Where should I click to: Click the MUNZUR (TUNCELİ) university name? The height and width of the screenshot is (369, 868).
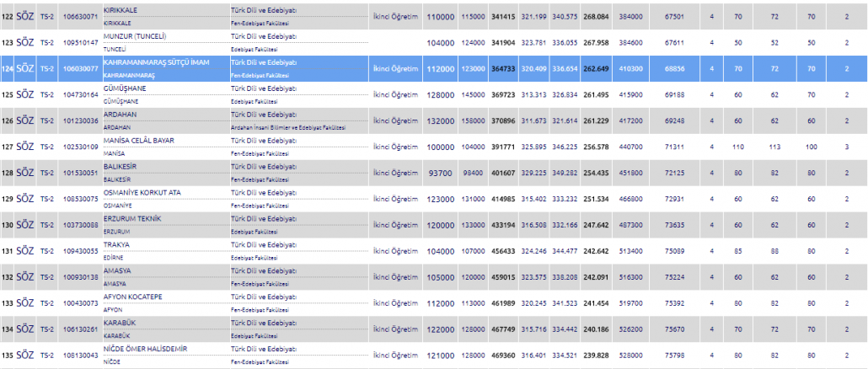click(x=134, y=37)
